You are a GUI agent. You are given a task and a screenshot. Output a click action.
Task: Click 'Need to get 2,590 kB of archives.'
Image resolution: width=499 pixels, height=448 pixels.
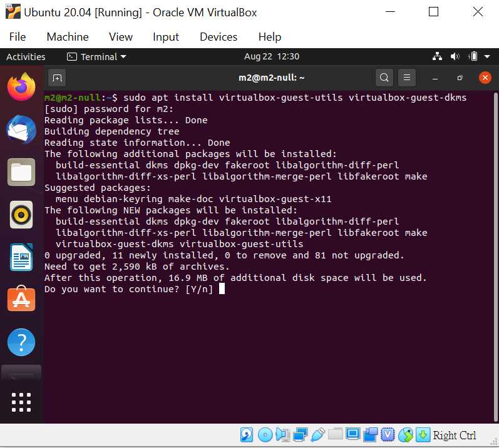[137, 267]
